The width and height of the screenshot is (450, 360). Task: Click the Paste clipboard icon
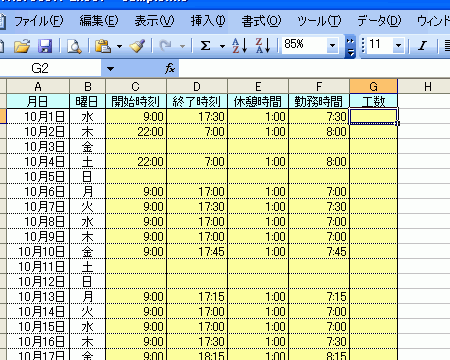(103, 46)
